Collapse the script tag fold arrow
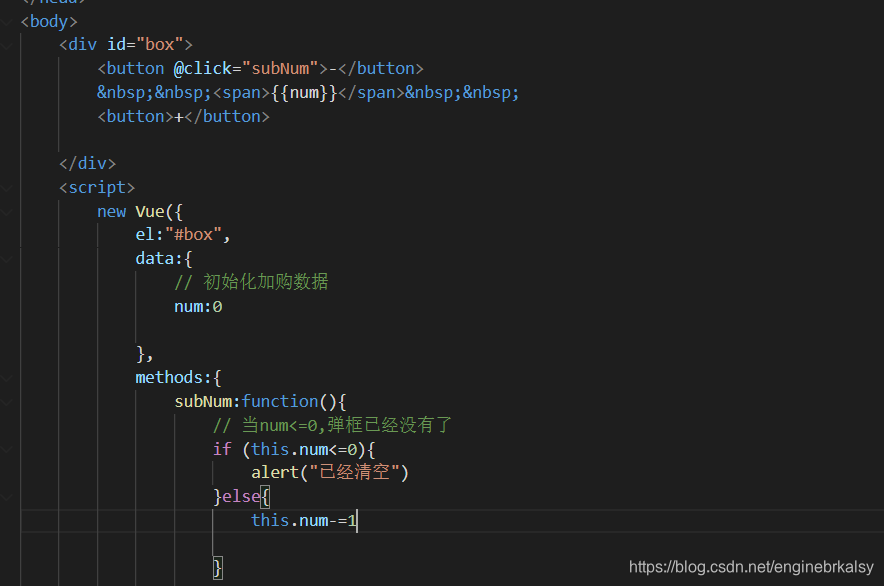The width and height of the screenshot is (884, 586). 6,188
